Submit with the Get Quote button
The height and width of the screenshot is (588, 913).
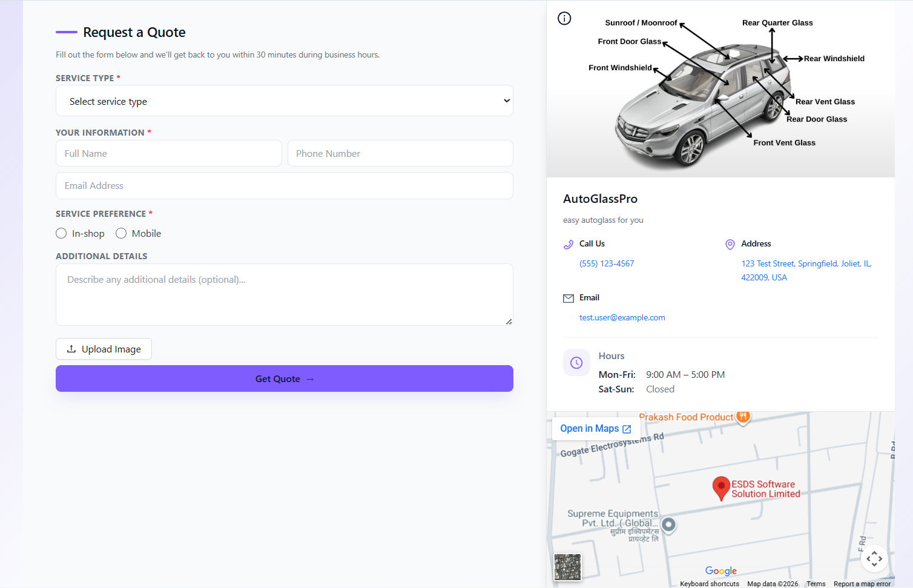[285, 378]
